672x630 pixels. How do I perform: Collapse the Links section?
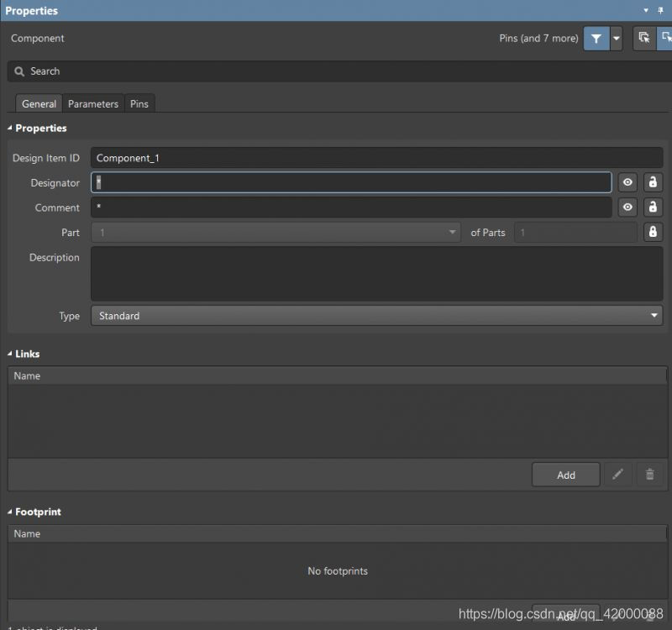(10, 354)
